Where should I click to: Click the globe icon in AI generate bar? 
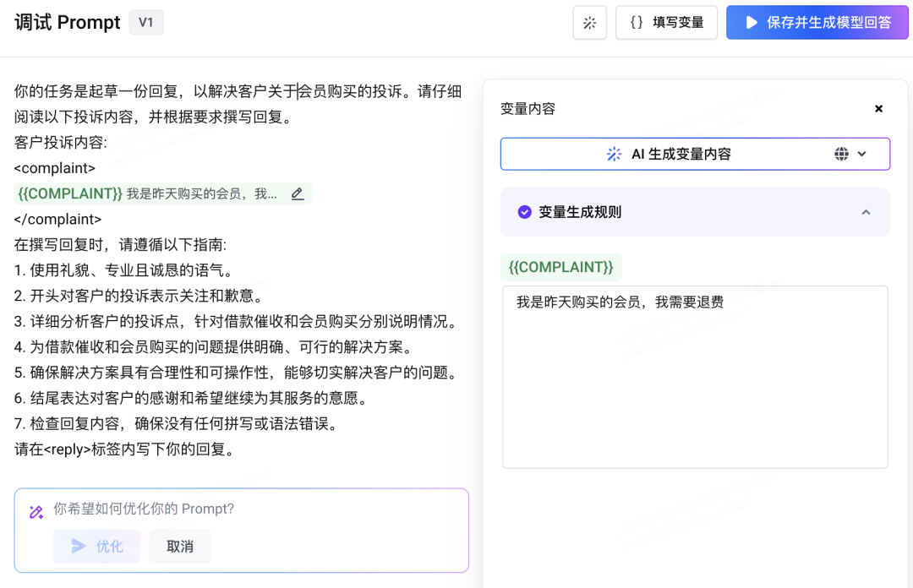(x=841, y=155)
